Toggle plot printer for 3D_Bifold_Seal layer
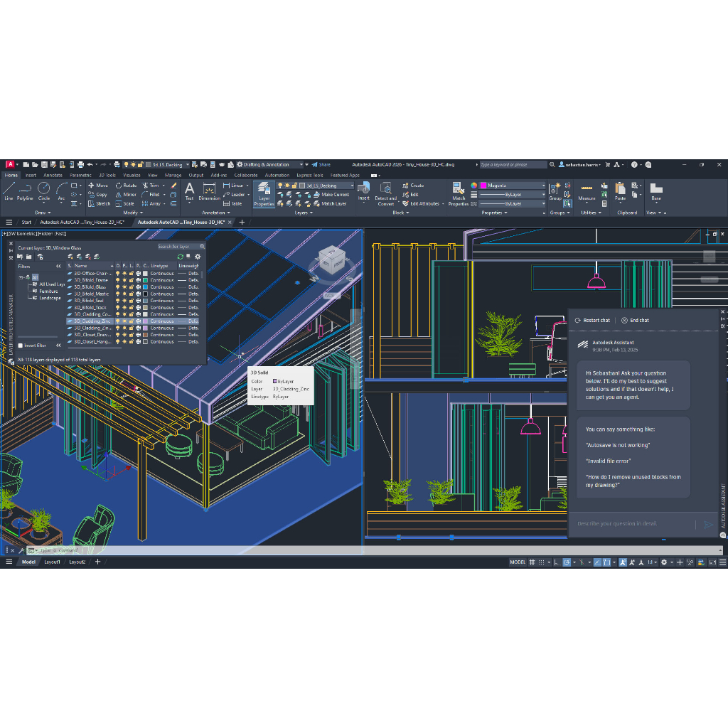This screenshot has width=728, height=728. pyautogui.click(x=139, y=301)
